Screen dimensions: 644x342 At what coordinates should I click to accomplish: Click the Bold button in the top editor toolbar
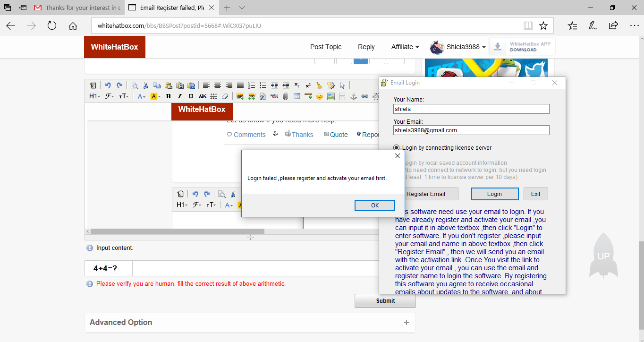point(168,96)
